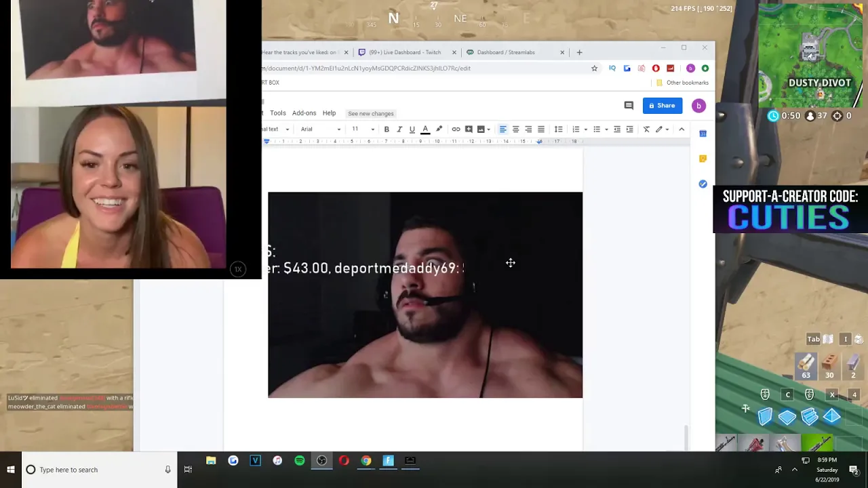Collapse the Docs menus with up chevron

pyautogui.click(x=682, y=129)
